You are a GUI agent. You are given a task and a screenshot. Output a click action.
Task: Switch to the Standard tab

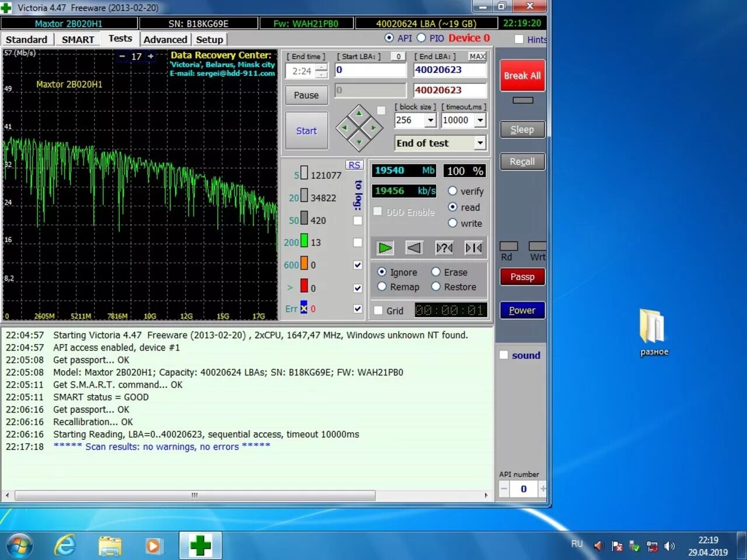[27, 39]
